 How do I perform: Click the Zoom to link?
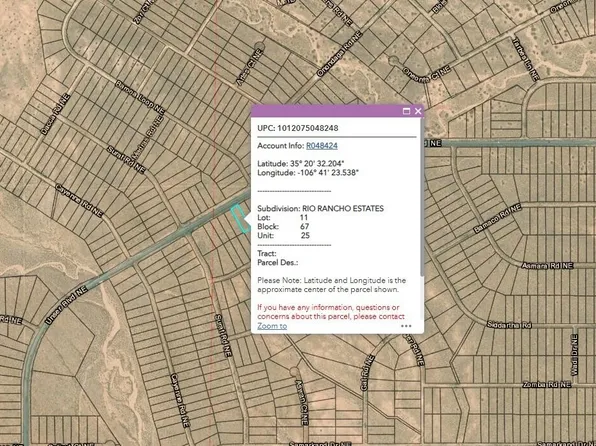272,326
